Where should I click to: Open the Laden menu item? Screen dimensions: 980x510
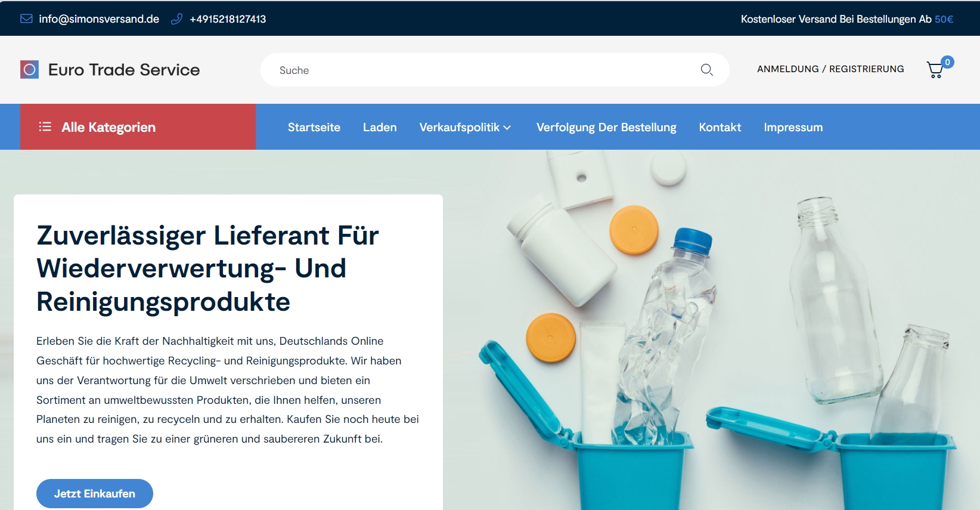pyautogui.click(x=380, y=127)
